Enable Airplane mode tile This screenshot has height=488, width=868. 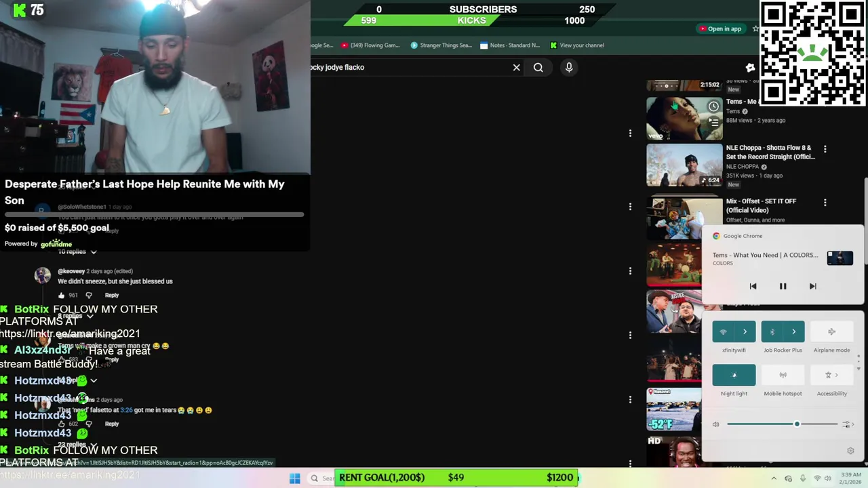831,331
